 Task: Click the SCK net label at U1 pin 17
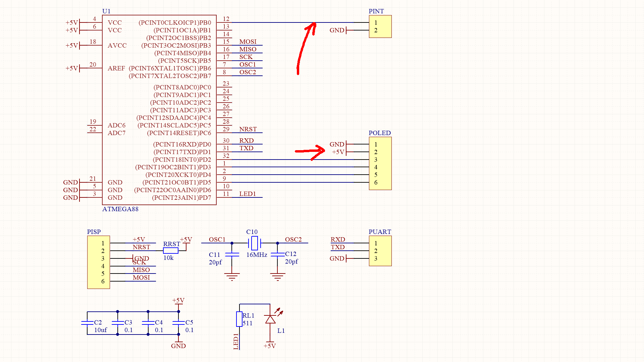[246, 57]
